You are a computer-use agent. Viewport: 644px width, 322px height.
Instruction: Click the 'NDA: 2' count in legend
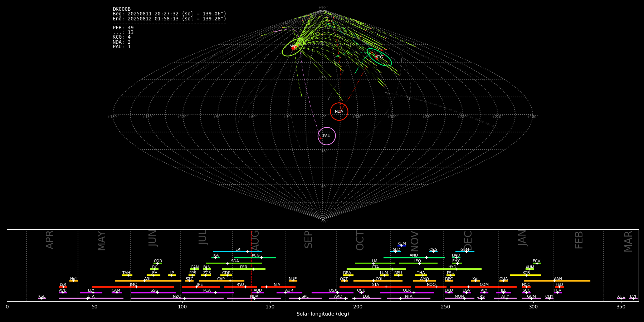(x=122, y=42)
